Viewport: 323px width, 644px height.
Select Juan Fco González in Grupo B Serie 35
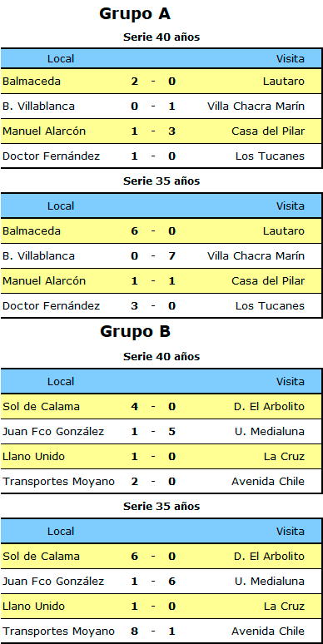click(53, 582)
